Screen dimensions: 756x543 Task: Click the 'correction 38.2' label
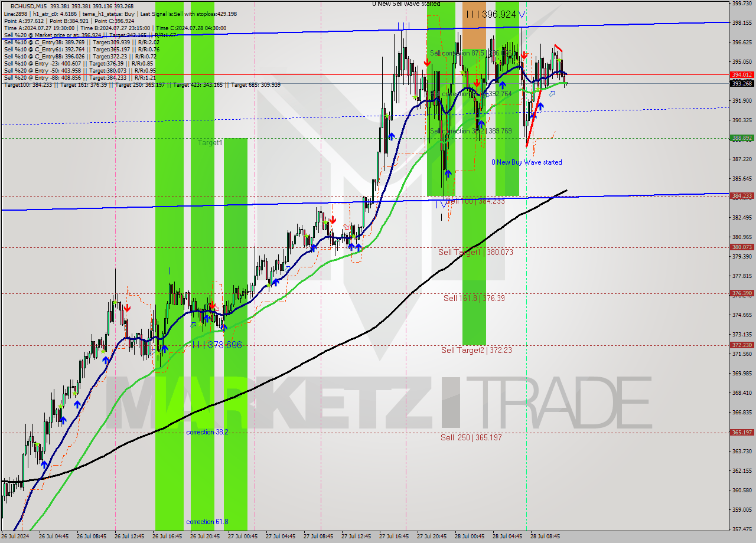click(207, 432)
